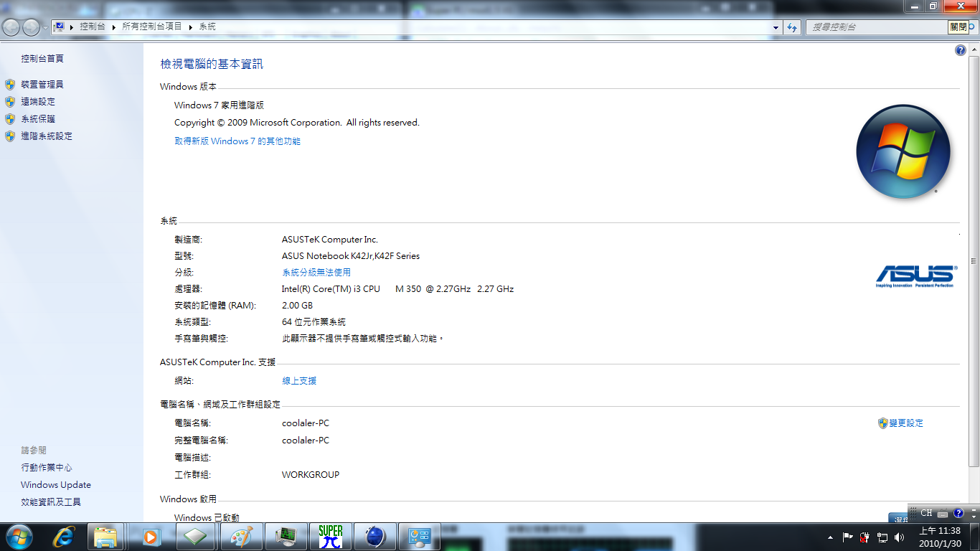Expand arrow after 控制台 breadcrumb

tap(113, 27)
